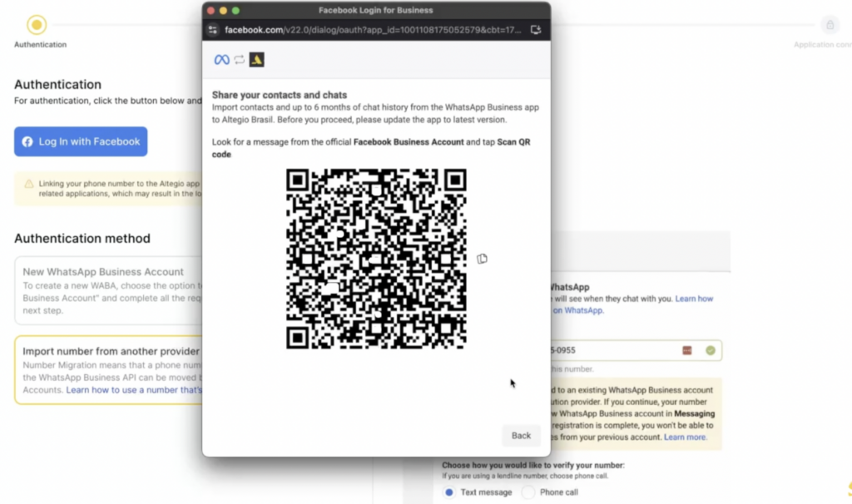The image size is (852, 504).
Task: Click the QR code image
Action: point(377,259)
